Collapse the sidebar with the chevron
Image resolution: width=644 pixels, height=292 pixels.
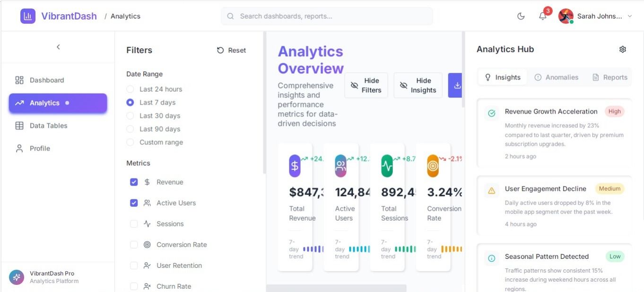point(58,47)
